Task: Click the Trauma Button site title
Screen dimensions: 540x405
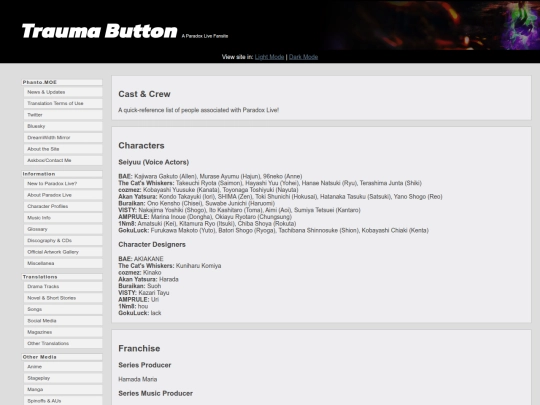Action: [100, 31]
